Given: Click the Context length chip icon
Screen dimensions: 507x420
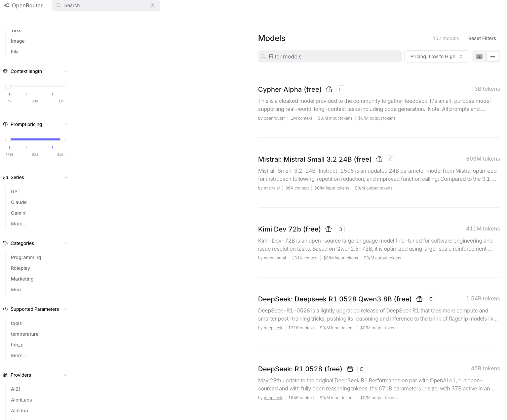Looking at the screenshot, I should (x=5, y=71).
